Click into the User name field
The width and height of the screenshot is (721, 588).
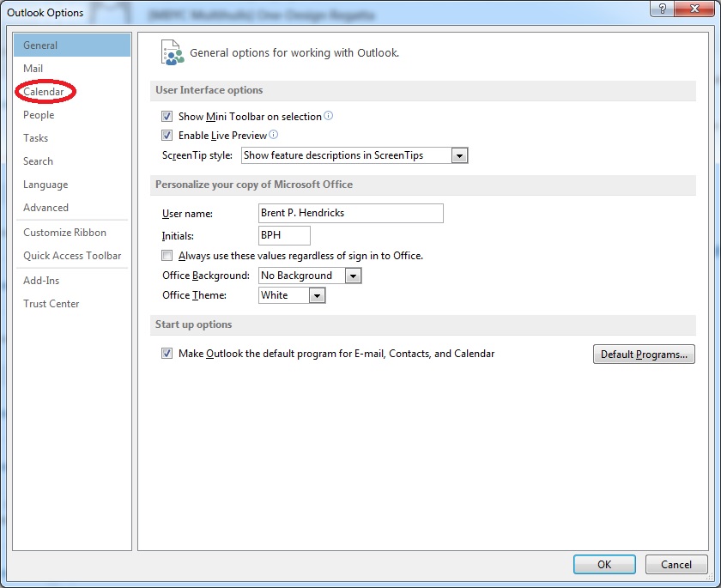point(351,214)
